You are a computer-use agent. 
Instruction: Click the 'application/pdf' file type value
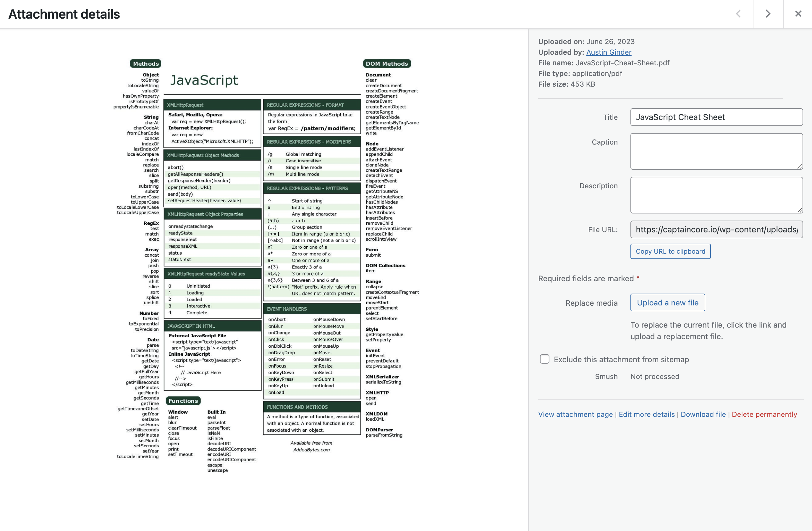[597, 73]
